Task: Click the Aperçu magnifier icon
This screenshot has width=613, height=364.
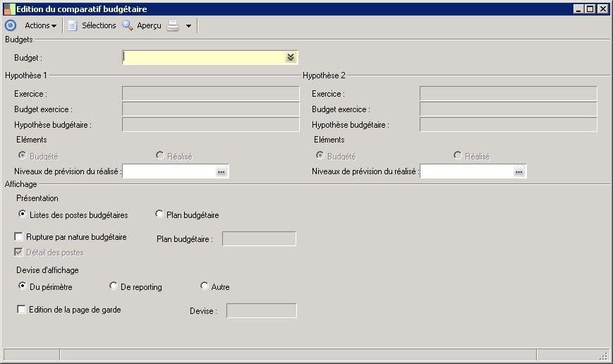Action: (128, 25)
